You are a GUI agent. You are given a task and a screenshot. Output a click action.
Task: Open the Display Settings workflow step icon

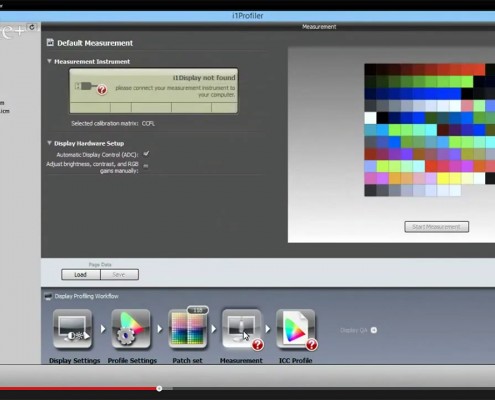pyautogui.click(x=72, y=329)
